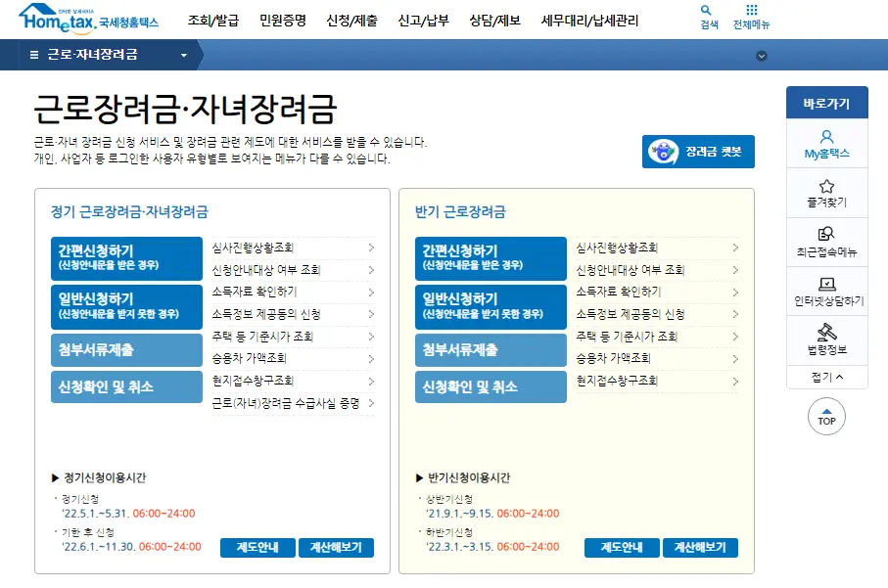
Task: Open the 신고/납부 menu
Action: pyautogui.click(x=424, y=18)
